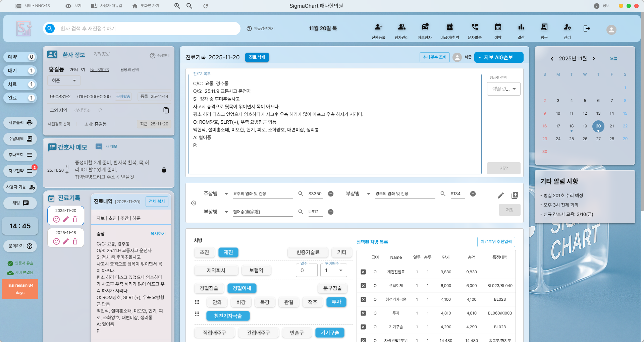Open the 신환등록 new patient icon
Screen dimensions: 644x342
(x=378, y=27)
